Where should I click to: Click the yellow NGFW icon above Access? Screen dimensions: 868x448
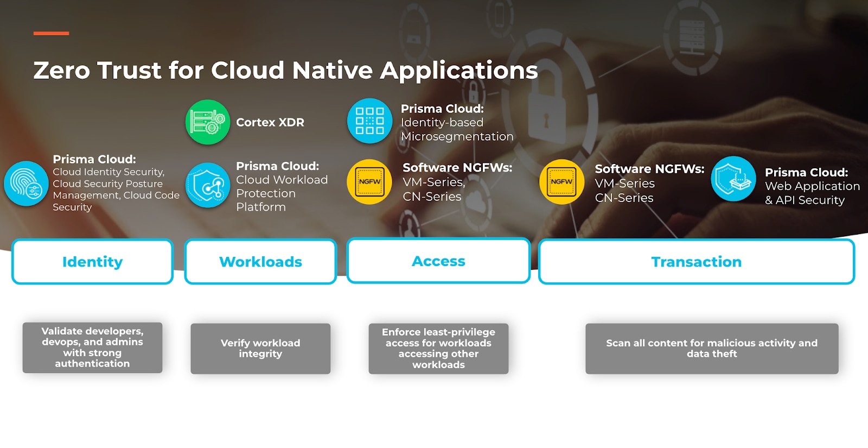[x=369, y=182]
